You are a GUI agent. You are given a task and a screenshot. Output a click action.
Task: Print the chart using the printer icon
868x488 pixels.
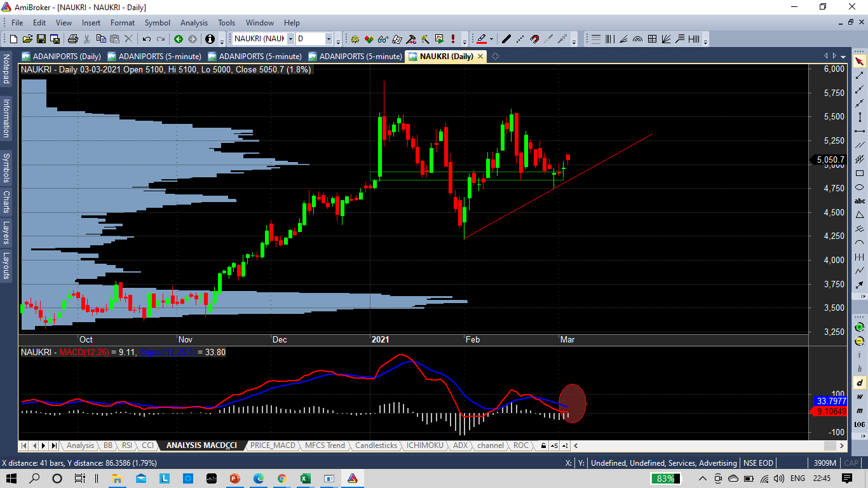[x=73, y=39]
